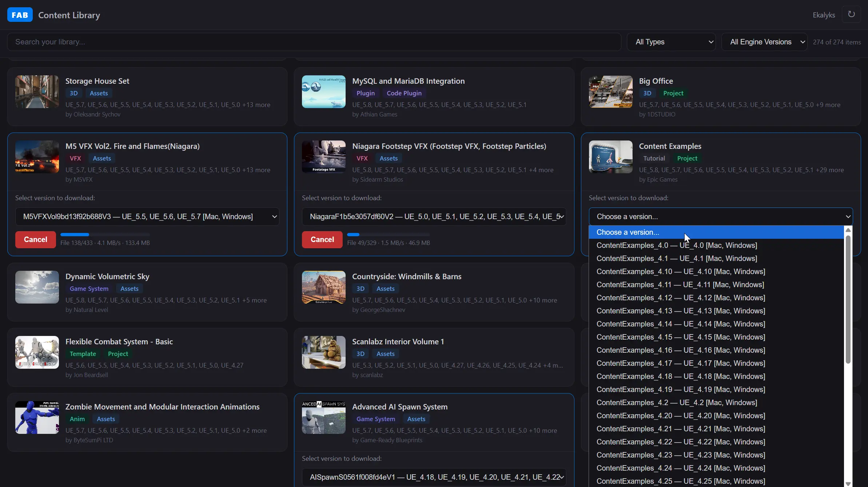868x487 pixels.
Task: Click the Dynamic Volumetric Sky title
Action: [x=107, y=276]
